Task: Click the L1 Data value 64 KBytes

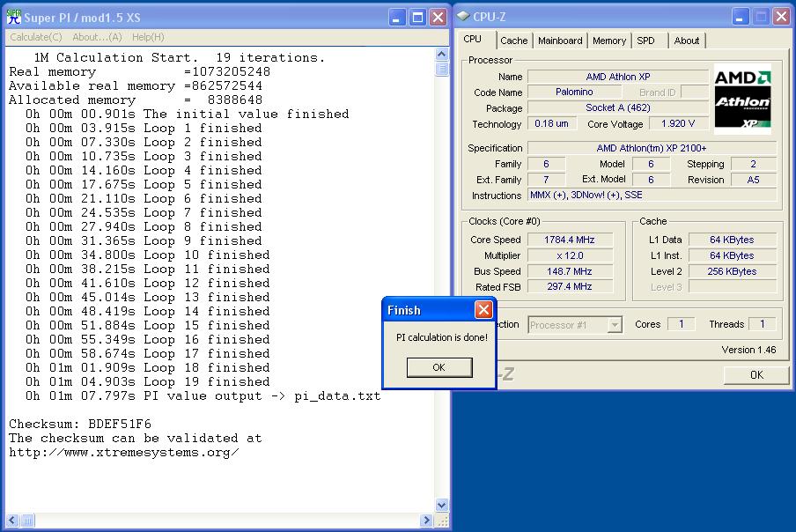Action: [732, 240]
